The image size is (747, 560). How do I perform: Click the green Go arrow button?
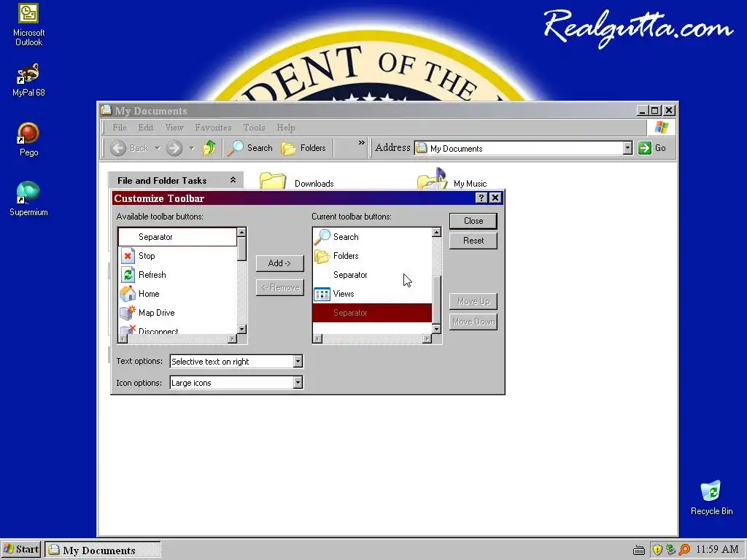point(645,148)
